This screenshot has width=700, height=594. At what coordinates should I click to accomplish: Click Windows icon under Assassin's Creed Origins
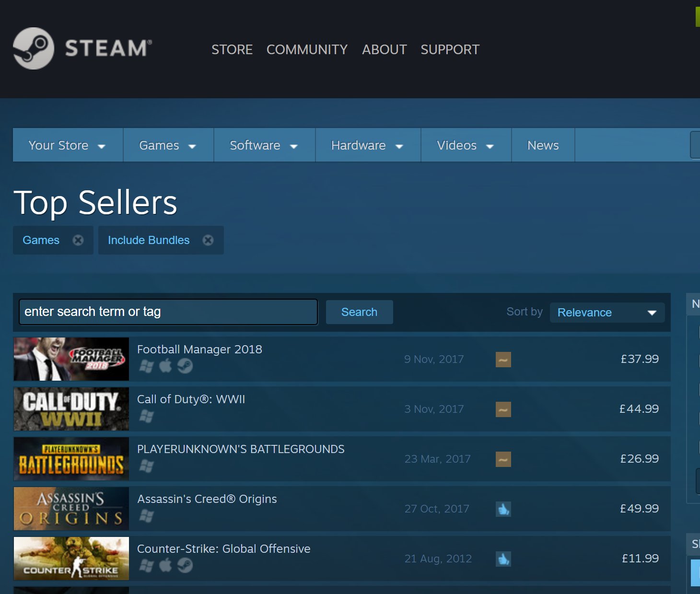146,516
